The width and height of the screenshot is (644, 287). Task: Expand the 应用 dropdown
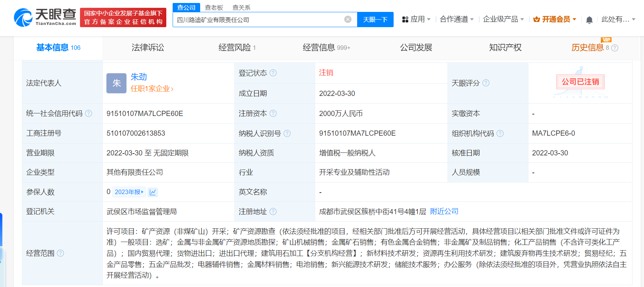[429, 19]
